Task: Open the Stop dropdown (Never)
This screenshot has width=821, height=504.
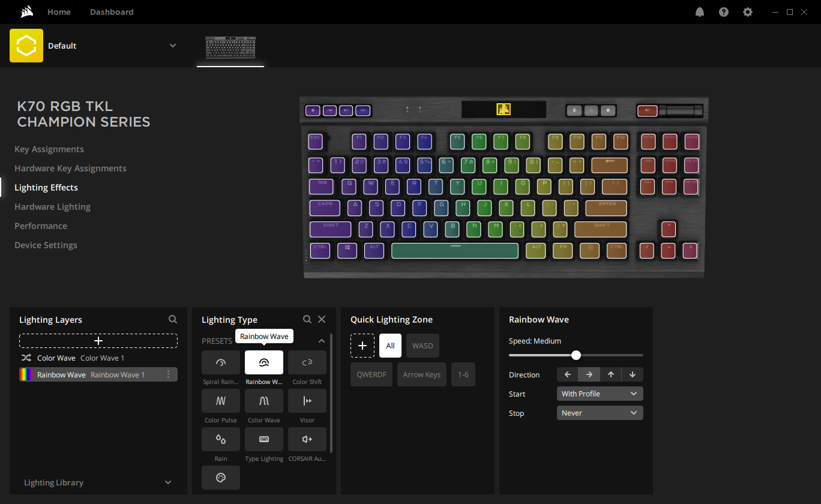Action: tap(600, 413)
